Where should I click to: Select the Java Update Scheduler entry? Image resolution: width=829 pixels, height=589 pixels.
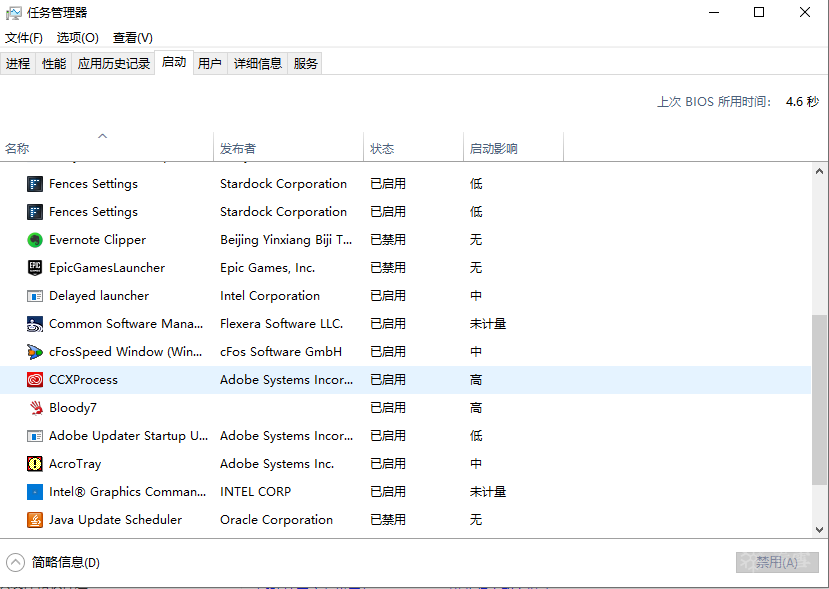click(115, 520)
